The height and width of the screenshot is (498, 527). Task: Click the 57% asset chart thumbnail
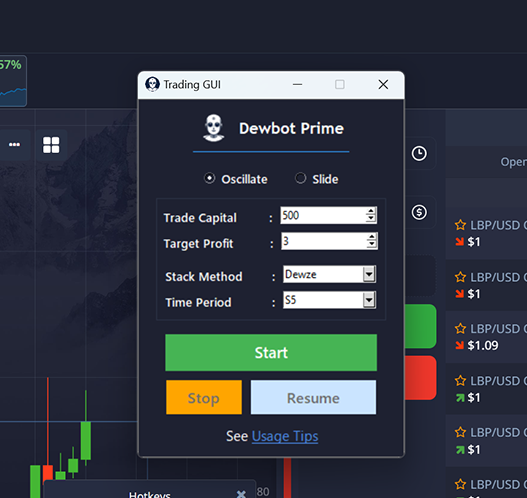click(13, 81)
